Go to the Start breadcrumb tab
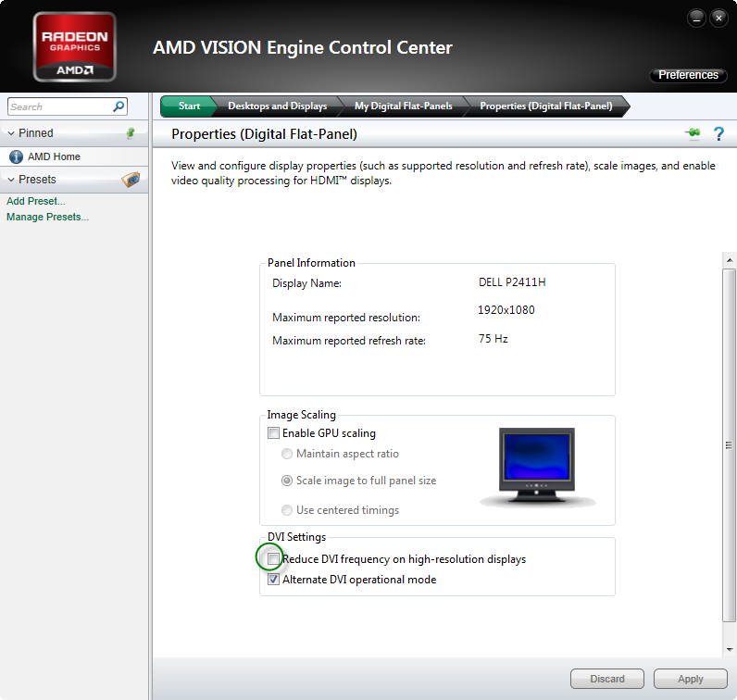The height and width of the screenshot is (700, 737). (189, 106)
